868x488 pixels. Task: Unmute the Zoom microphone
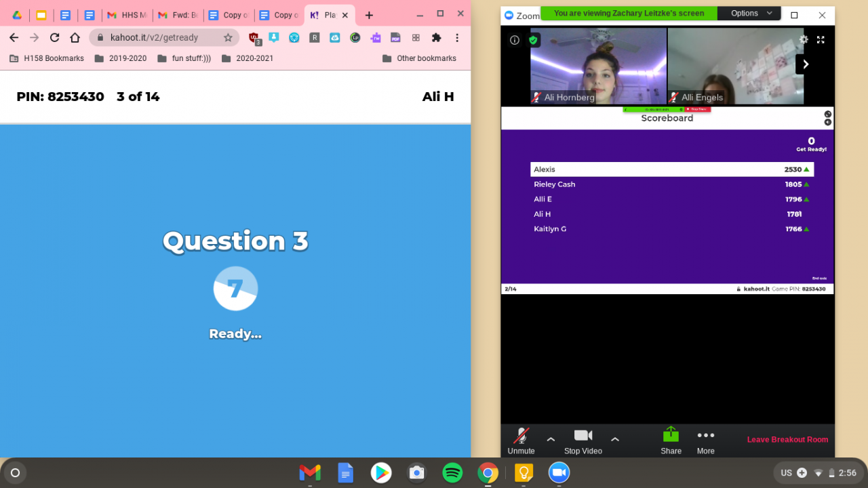pyautogui.click(x=521, y=441)
